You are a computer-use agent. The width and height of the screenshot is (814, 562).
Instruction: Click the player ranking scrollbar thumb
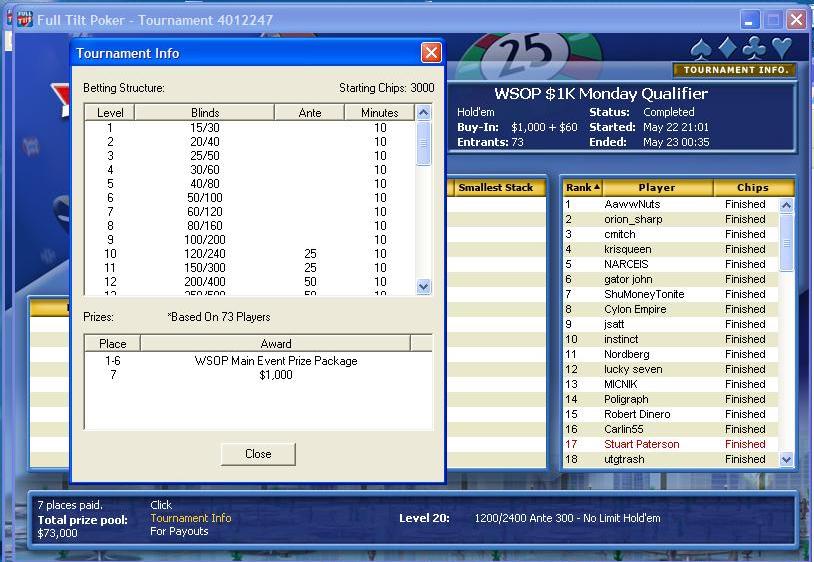tap(786, 242)
